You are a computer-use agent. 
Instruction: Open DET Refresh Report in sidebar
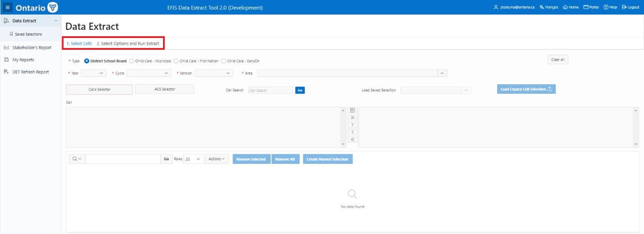point(30,72)
